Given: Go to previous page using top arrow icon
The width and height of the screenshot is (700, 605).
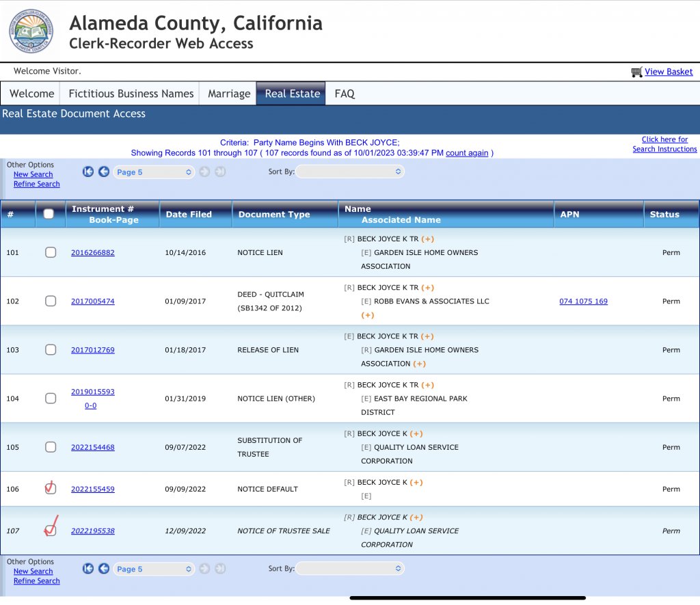Looking at the screenshot, I should [x=103, y=172].
